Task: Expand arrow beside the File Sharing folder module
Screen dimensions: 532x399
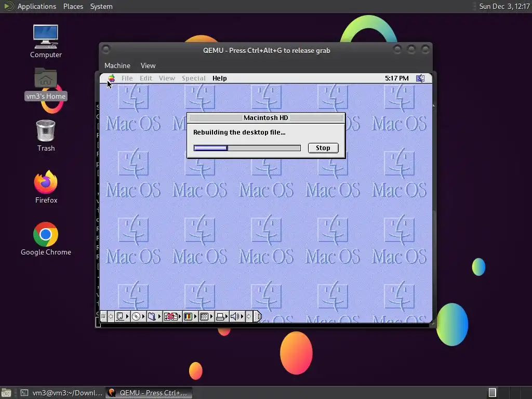Action: [x=159, y=316]
